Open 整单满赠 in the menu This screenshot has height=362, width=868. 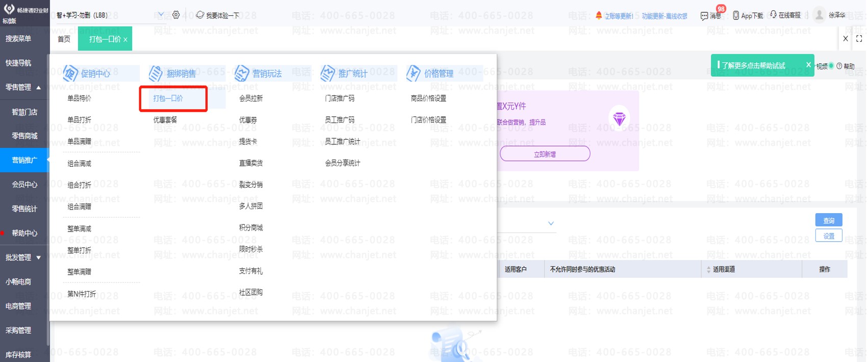(x=80, y=272)
